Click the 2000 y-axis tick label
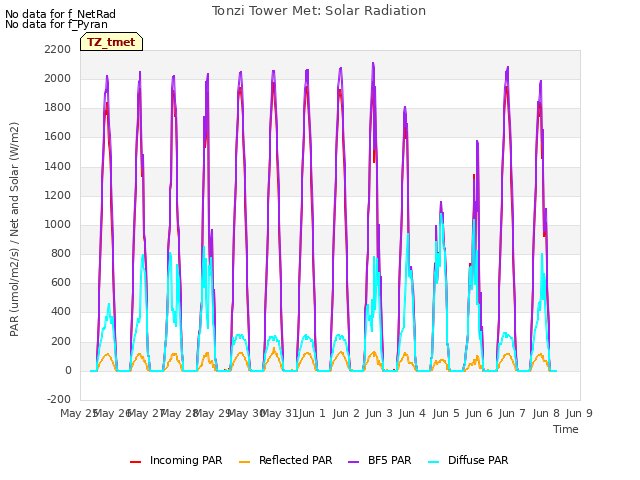The image size is (640, 480). pyautogui.click(x=58, y=78)
